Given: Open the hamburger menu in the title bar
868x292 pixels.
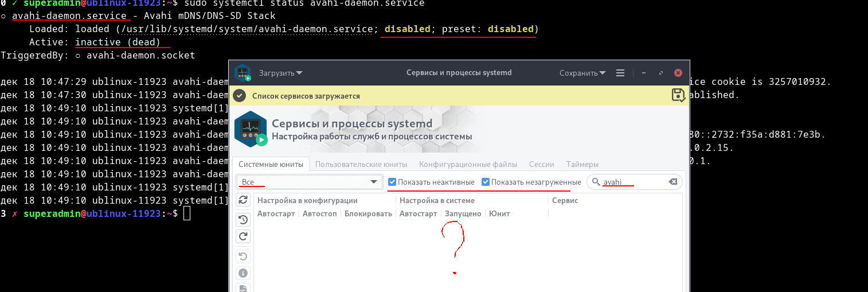Looking at the screenshot, I should [620, 73].
